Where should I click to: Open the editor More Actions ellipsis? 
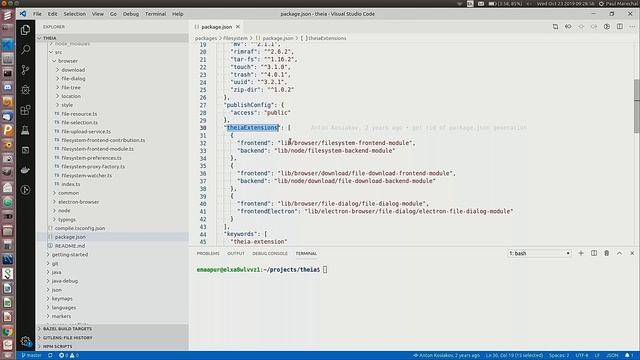(632, 27)
